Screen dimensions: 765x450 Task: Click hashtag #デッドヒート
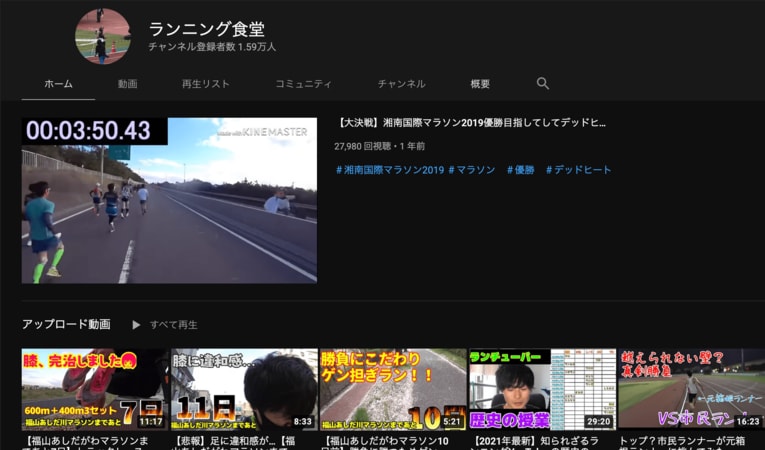(x=579, y=170)
